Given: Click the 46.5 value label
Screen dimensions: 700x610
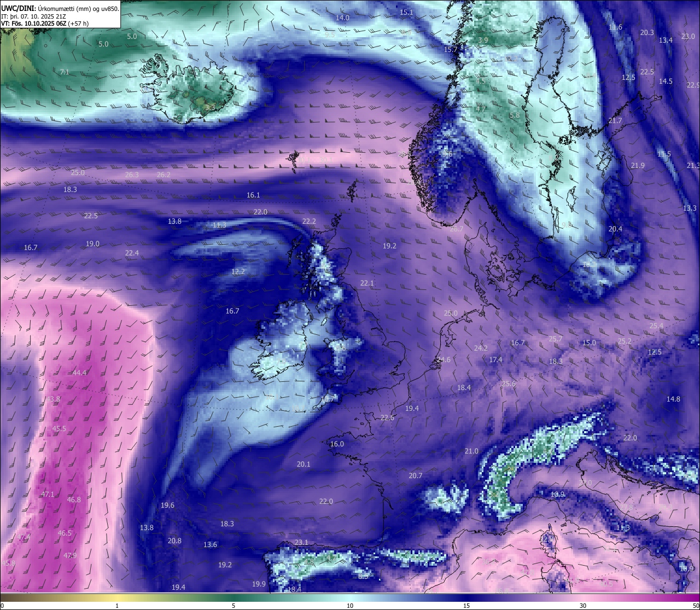Looking at the screenshot, I should 65,533.
